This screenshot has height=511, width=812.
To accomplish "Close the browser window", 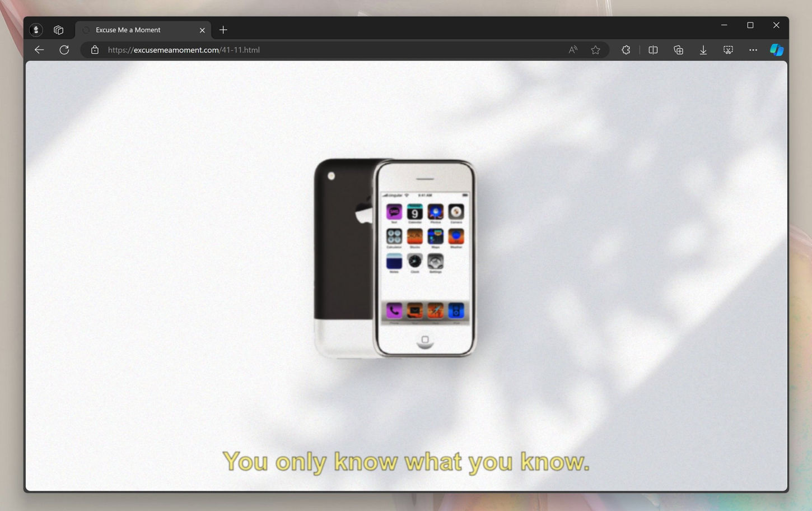I will [x=776, y=25].
